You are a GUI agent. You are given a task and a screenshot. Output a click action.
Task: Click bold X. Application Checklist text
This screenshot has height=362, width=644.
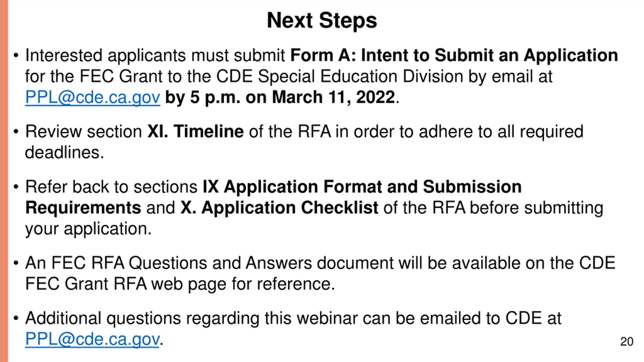pos(279,208)
